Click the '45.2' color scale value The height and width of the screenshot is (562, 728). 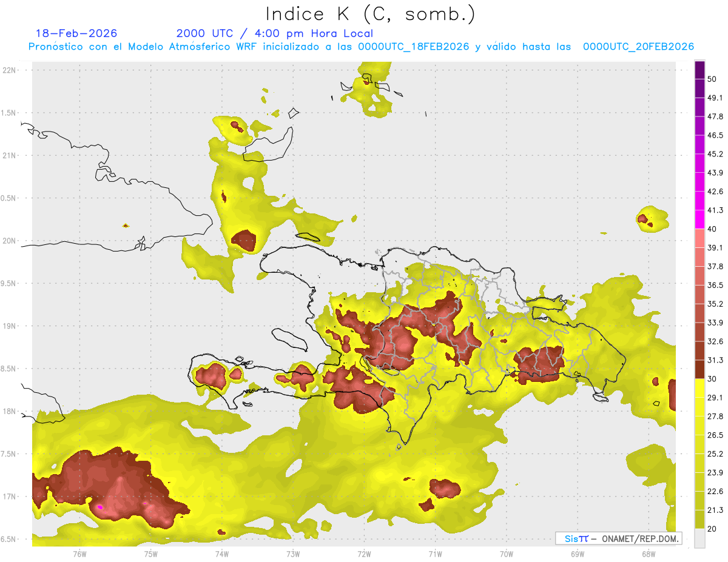coord(715,154)
